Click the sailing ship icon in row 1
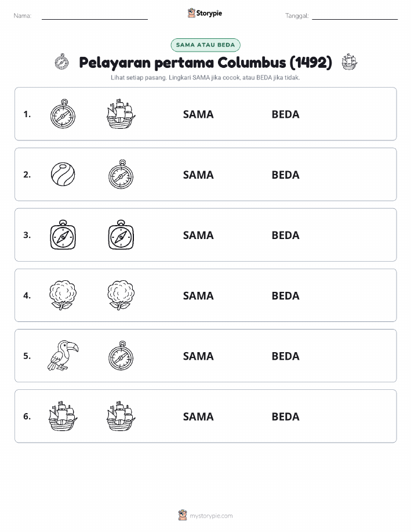The height and width of the screenshot is (532, 411). click(121, 114)
